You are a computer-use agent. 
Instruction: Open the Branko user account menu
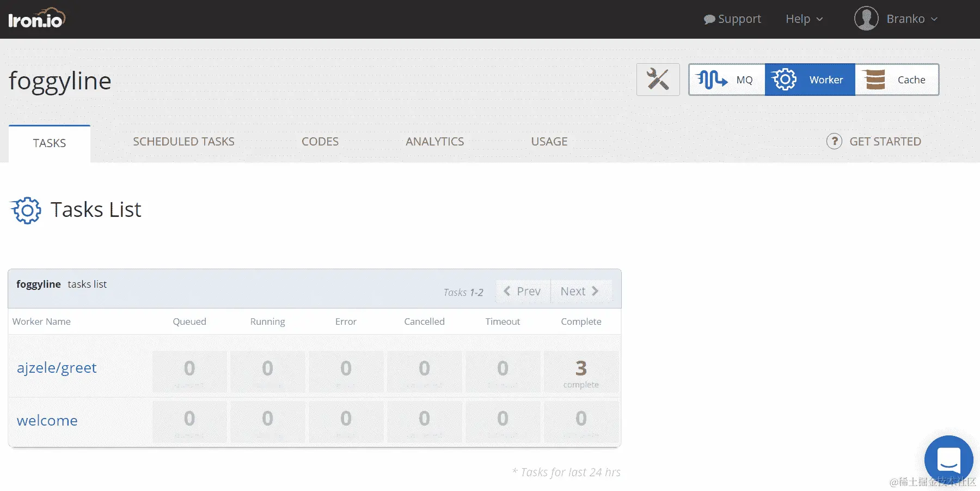[896, 19]
